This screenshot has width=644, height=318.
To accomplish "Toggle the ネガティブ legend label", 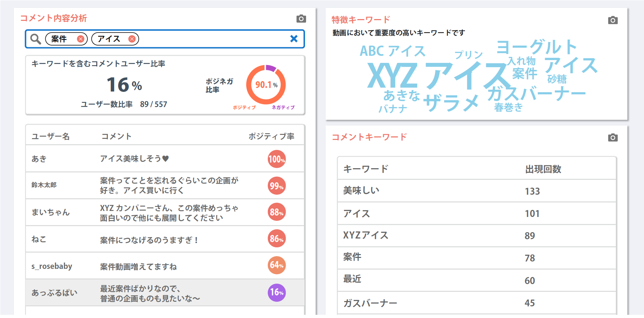I will [x=283, y=107].
